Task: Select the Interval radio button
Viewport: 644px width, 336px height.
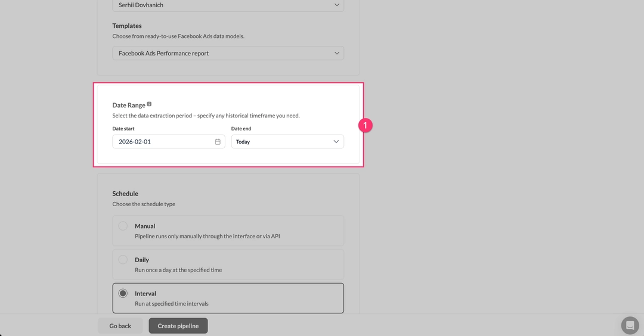Action: coord(123,294)
